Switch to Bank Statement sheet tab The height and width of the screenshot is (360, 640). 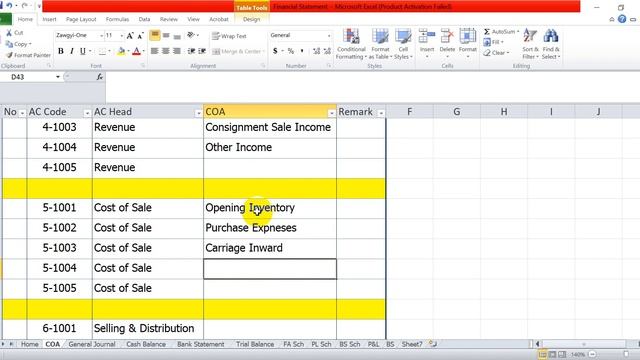tap(200, 344)
